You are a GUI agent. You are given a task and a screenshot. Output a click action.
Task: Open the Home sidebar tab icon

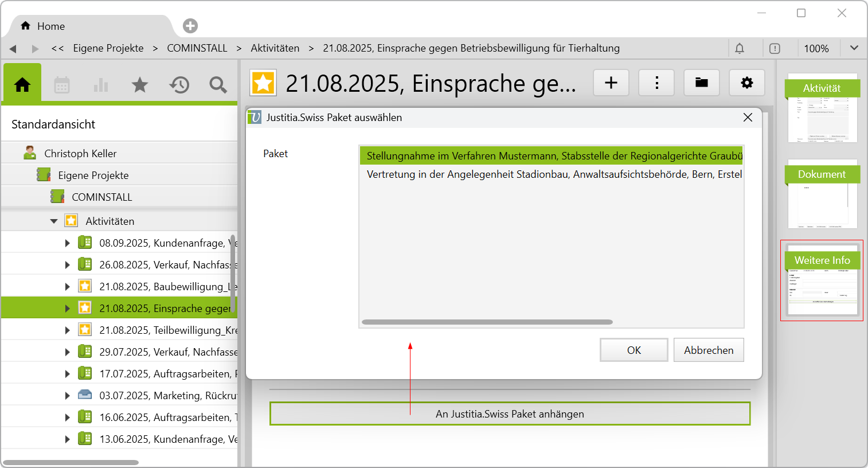[x=22, y=85]
